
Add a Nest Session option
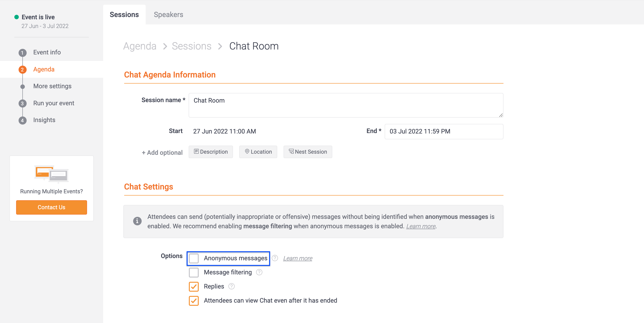(308, 152)
